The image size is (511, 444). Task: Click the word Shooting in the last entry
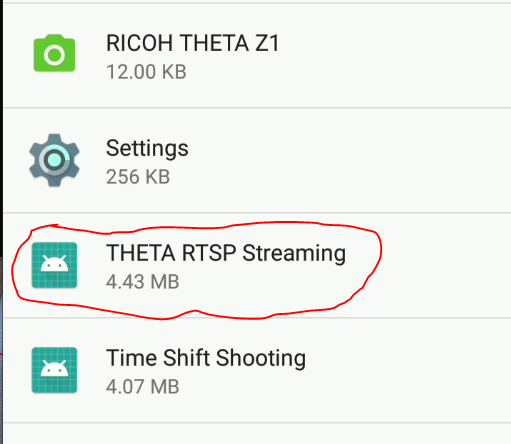click(261, 359)
